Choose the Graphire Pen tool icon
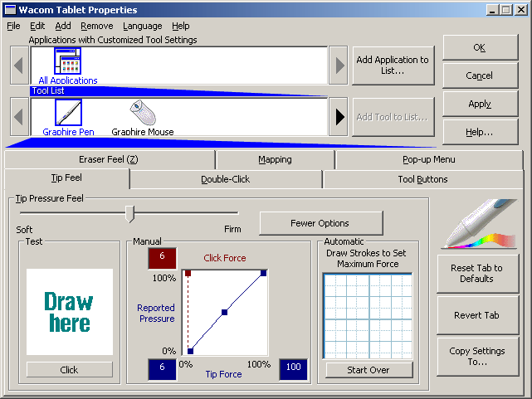The width and height of the screenshot is (532, 399). 68,112
